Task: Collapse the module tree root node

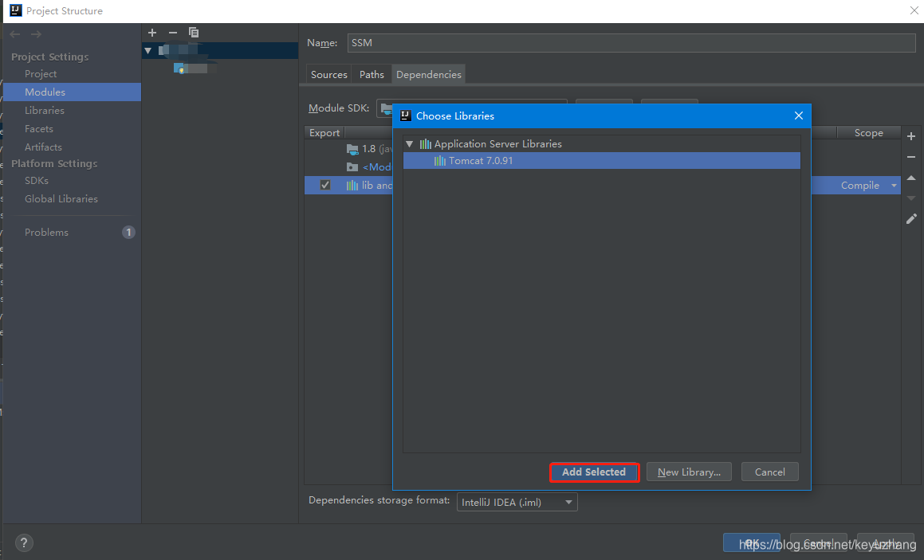Action: 148,51
